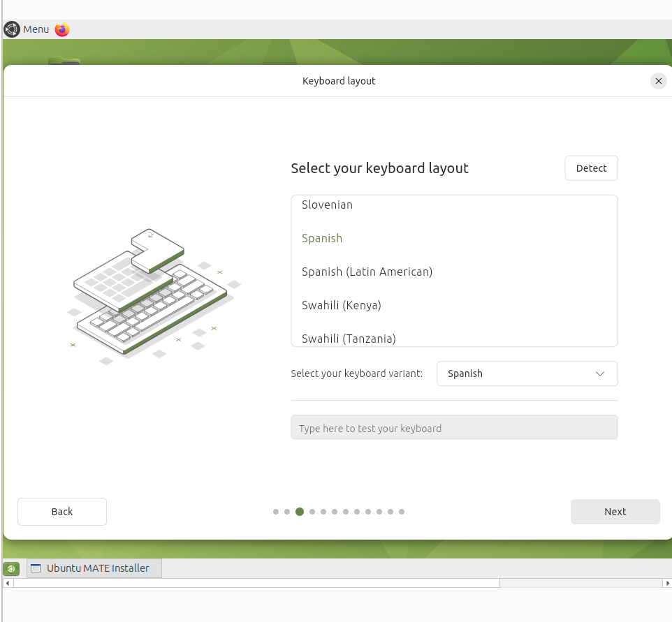Click the horizontal scrollbar right arrow

(667, 583)
